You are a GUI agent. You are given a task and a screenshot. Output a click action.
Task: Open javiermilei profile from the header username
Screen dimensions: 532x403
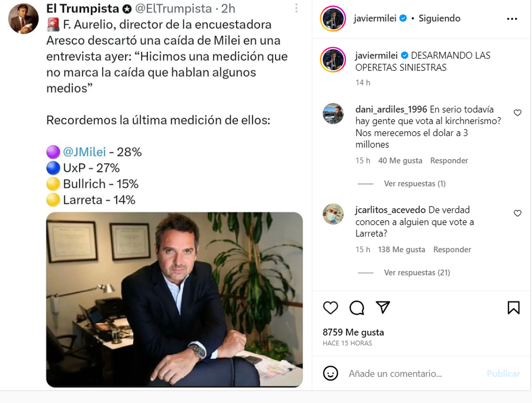point(376,18)
